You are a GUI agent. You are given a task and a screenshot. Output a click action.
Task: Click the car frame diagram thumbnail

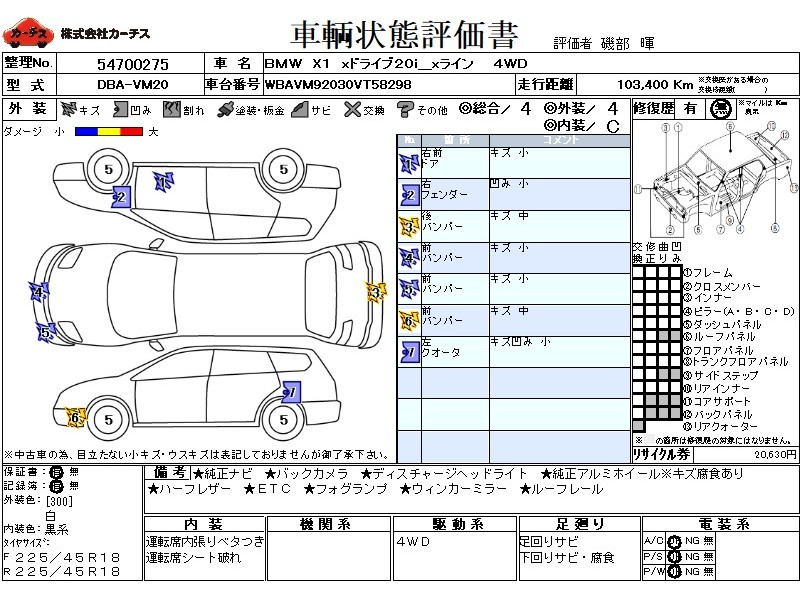715,178
